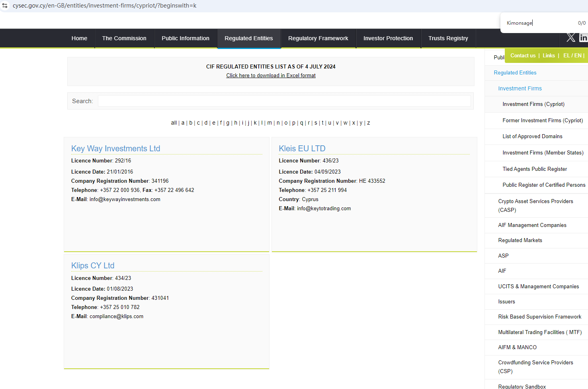Select email compliance@klips.com
Screen dimensions: 588x389
116,317
